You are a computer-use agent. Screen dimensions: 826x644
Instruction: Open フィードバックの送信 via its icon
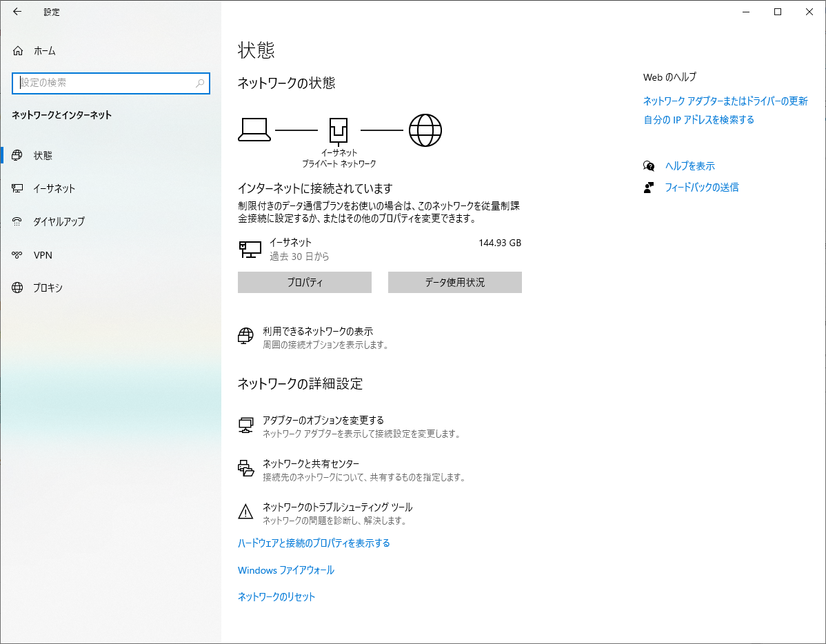(648, 187)
